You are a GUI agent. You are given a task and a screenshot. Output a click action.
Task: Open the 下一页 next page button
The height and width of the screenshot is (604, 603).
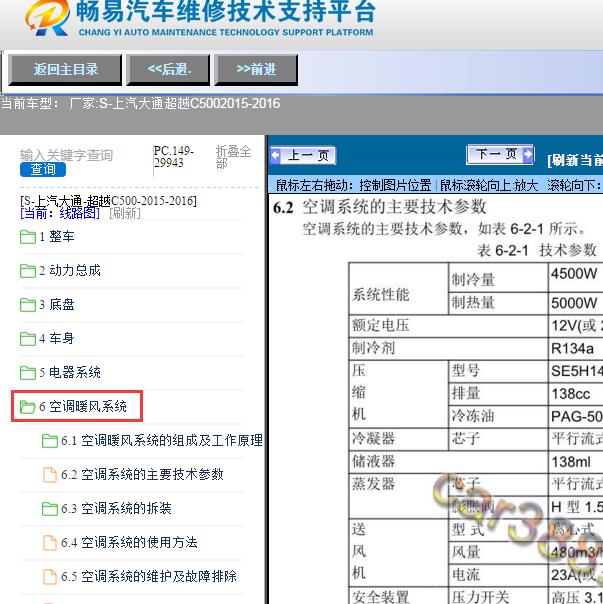tap(500, 154)
